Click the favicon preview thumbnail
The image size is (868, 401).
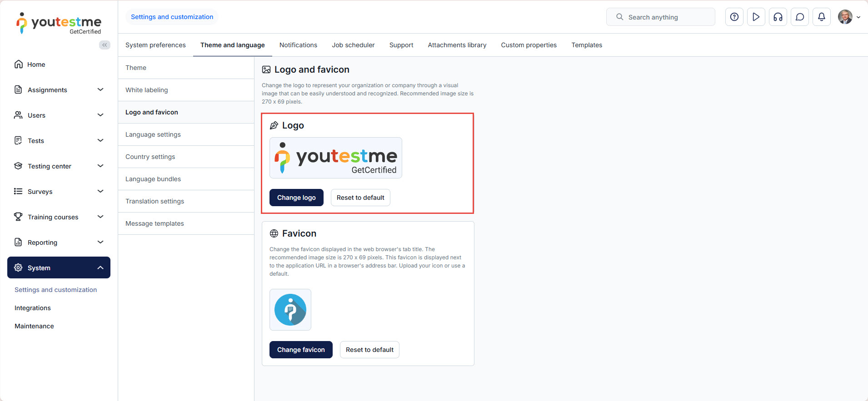point(290,310)
